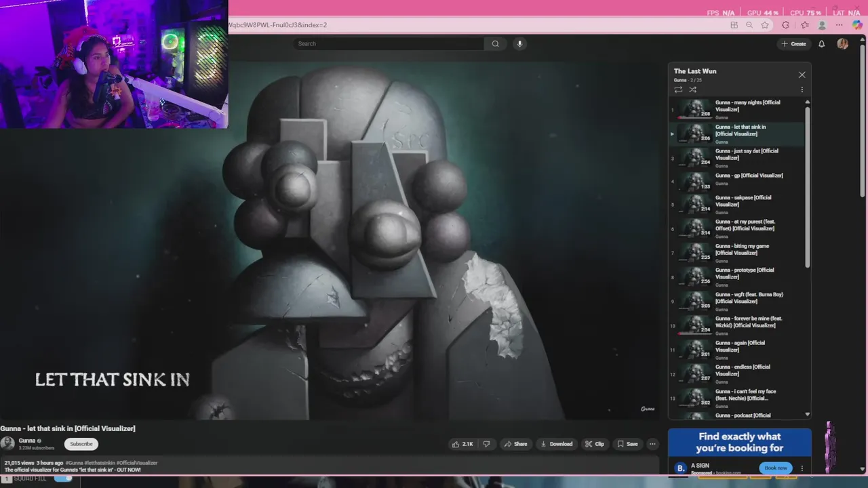Open Gunna channel avatar below video
Image resolution: width=868 pixels, height=488 pixels.
[x=7, y=443]
